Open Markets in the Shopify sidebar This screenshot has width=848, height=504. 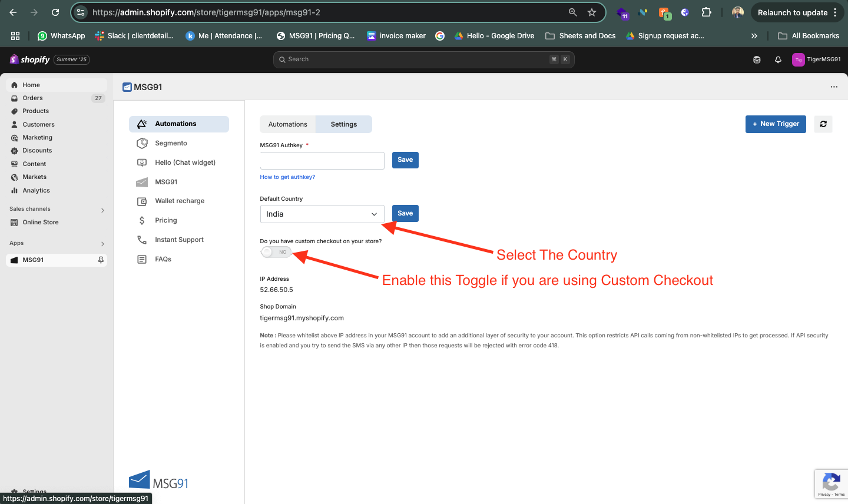click(x=57, y=177)
